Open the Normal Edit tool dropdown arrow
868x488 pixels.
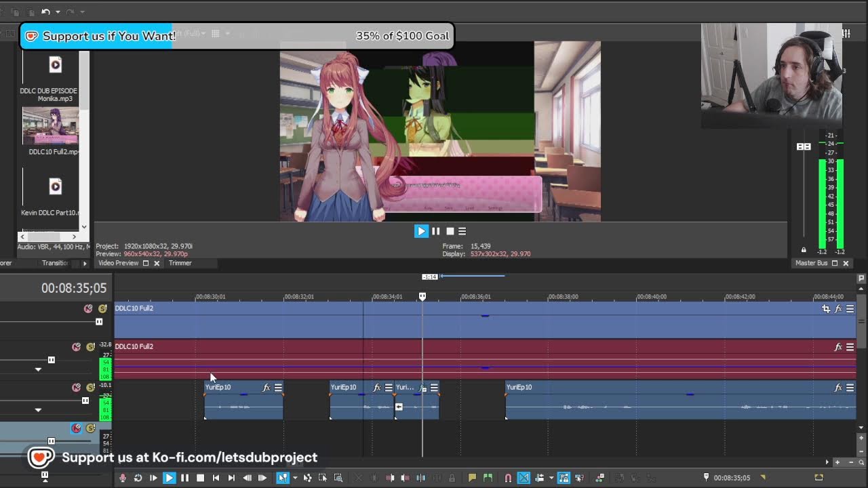coord(294,478)
